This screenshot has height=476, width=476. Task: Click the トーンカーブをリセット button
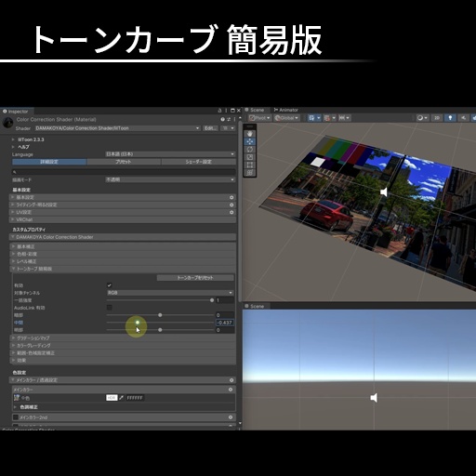tap(195, 278)
